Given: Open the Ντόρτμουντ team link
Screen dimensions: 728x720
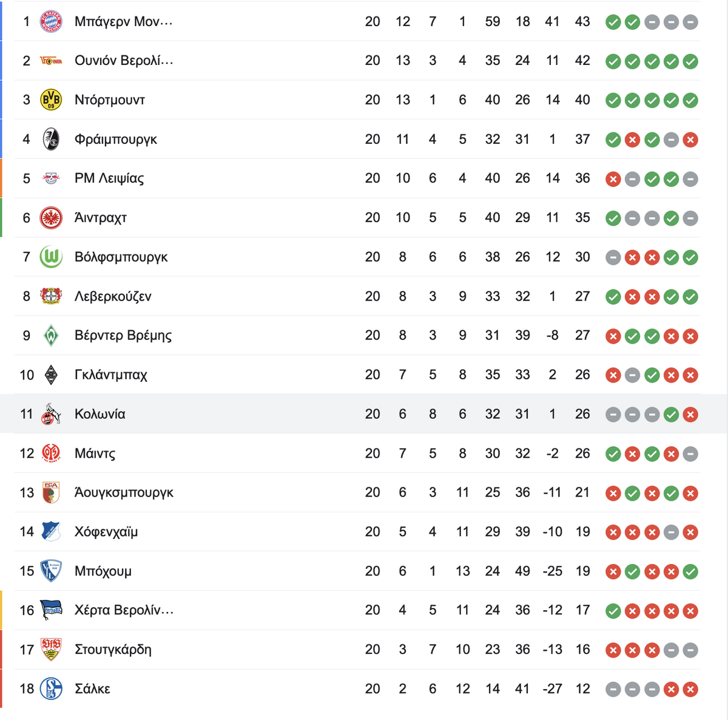Looking at the screenshot, I should click(x=110, y=100).
